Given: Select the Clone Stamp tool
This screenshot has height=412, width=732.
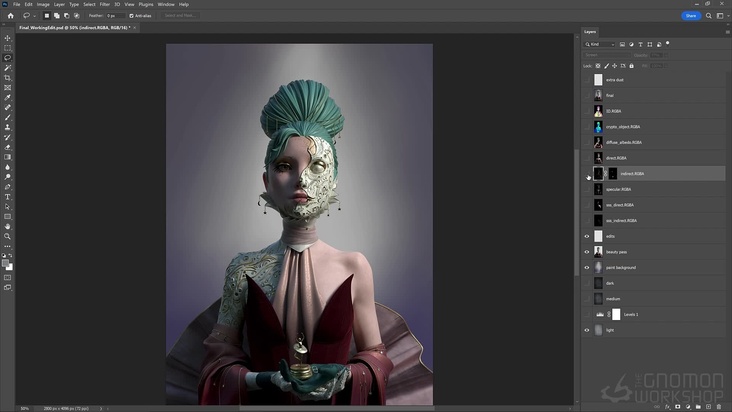Looking at the screenshot, I should (x=7, y=127).
